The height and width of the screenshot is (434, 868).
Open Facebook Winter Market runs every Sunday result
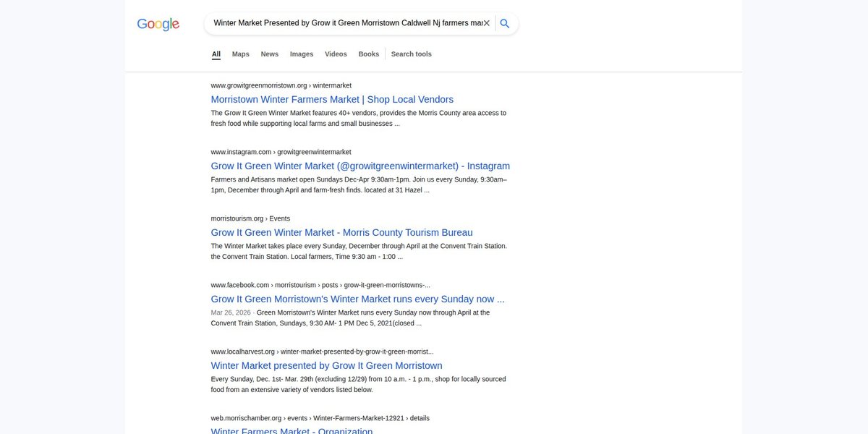point(357,299)
